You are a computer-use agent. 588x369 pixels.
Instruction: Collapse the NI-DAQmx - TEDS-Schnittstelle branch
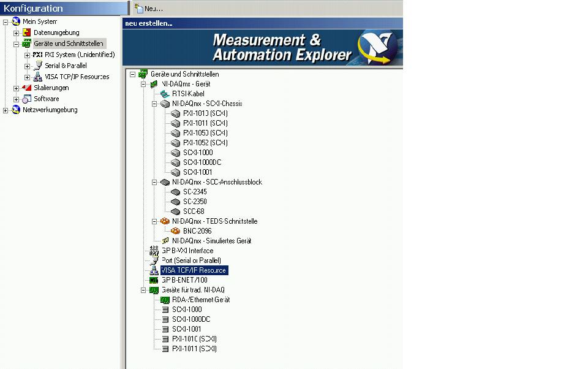point(154,221)
